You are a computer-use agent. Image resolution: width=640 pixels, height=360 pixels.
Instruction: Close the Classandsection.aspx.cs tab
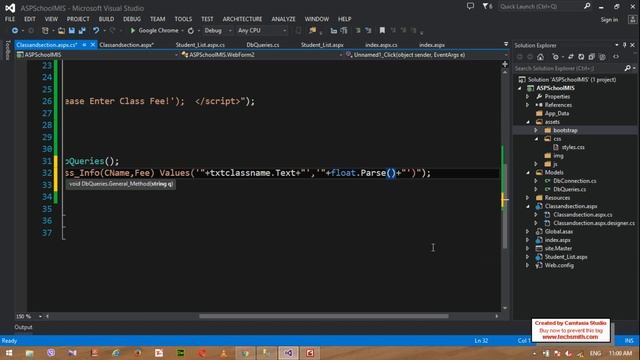(x=93, y=45)
